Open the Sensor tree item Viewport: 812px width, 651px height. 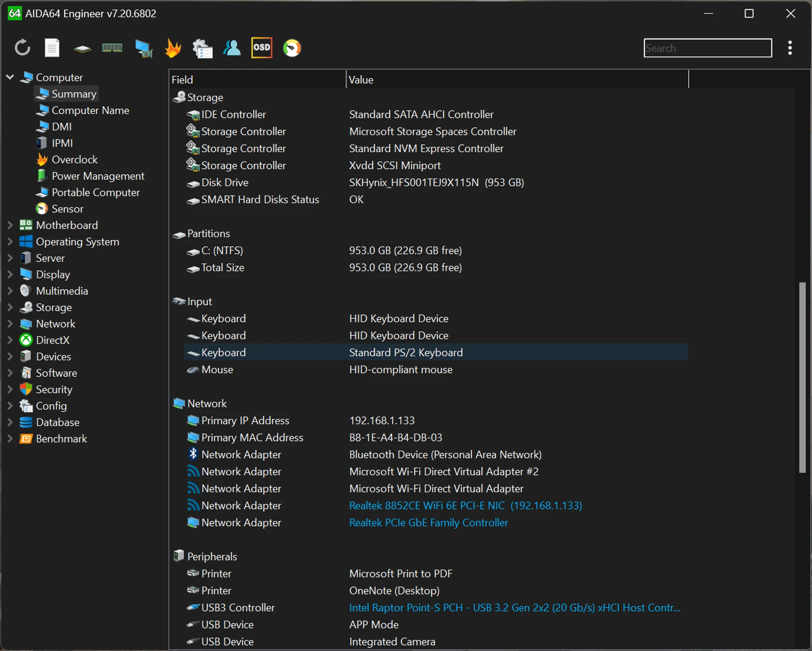coord(60,209)
